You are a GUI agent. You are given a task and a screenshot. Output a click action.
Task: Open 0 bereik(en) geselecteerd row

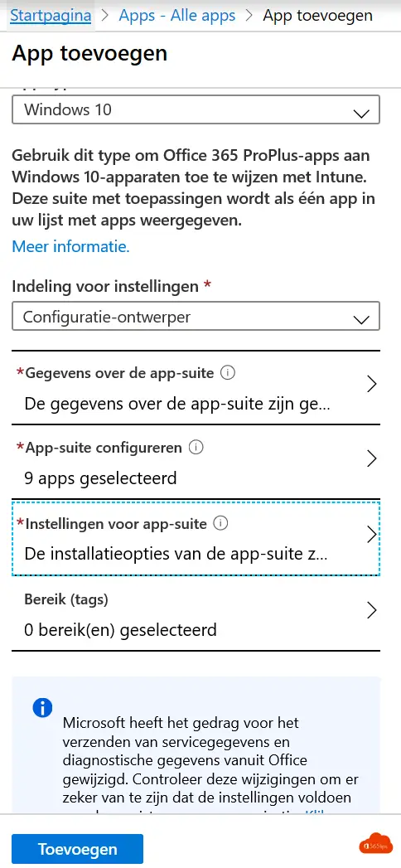[196, 614]
